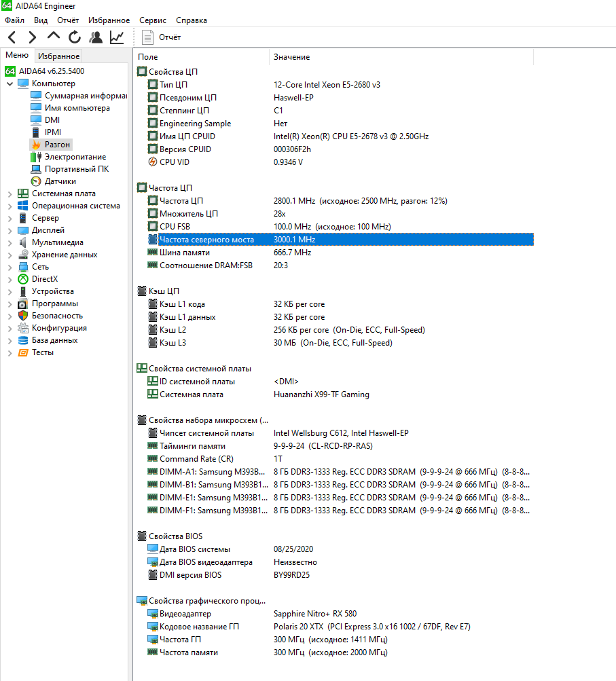Click the Устройства device icon
The image size is (616, 681).
point(23,291)
